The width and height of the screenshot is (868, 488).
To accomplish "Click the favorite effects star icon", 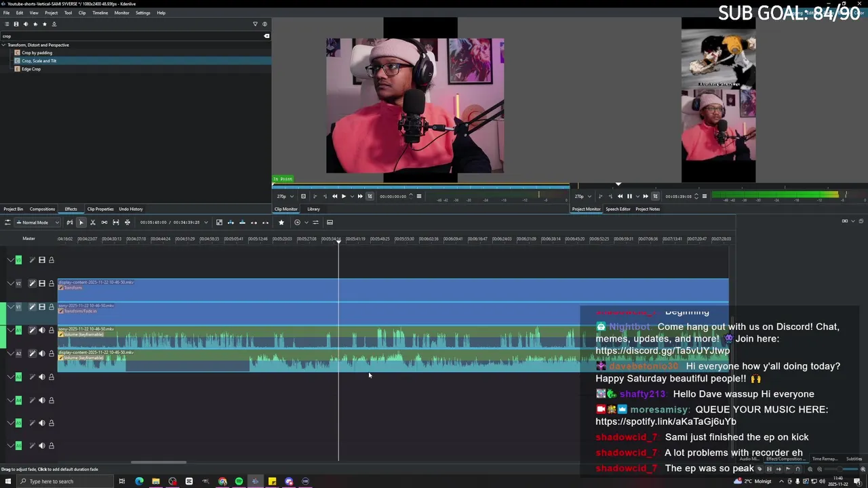I will pyautogui.click(x=281, y=222).
